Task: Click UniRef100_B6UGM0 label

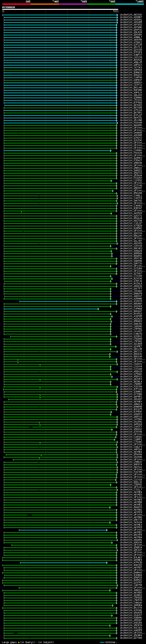Action: (131, 125)
